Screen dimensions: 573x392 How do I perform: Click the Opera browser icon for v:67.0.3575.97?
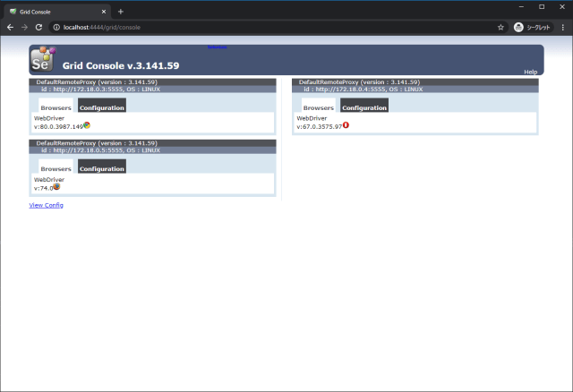tap(346, 125)
